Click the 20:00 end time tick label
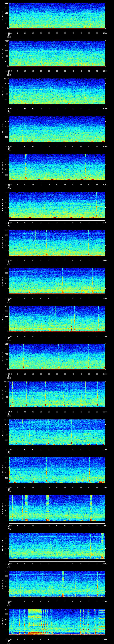Image resolution: width=114 pixels, height=644 pixels. tap(105, 223)
